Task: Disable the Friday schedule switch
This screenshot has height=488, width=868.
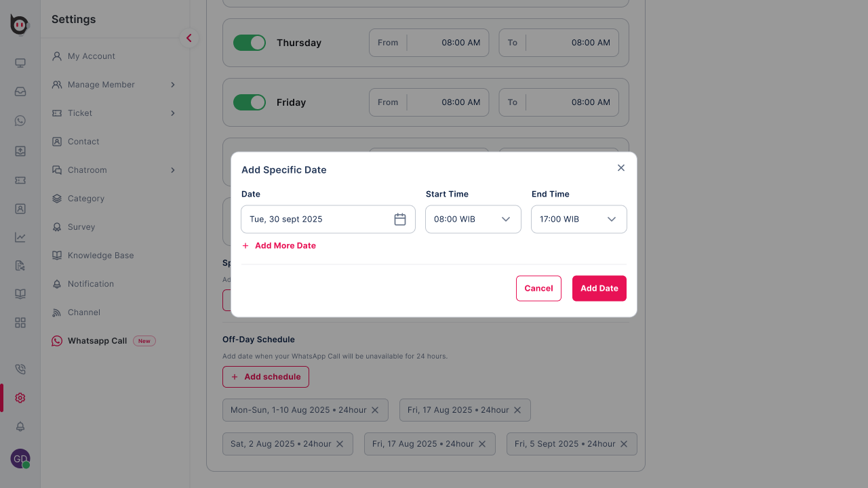Action: click(x=250, y=102)
